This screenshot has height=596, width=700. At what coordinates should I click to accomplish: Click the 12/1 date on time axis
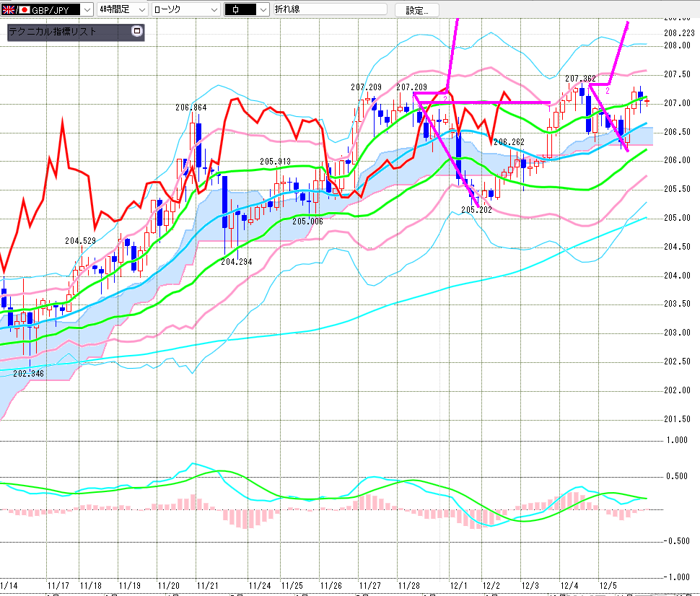click(455, 585)
